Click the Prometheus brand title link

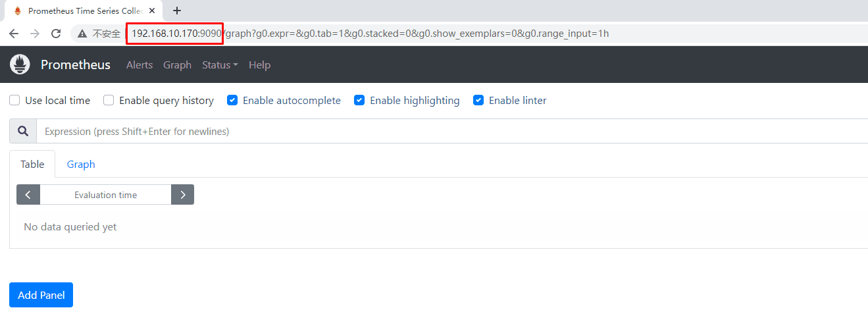click(x=76, y=64)
